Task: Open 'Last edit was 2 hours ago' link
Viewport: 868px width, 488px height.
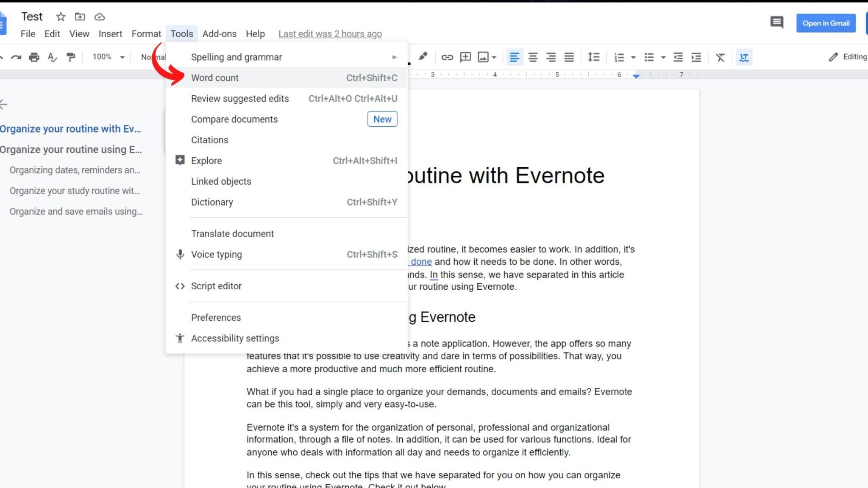Action: [330, 34]
